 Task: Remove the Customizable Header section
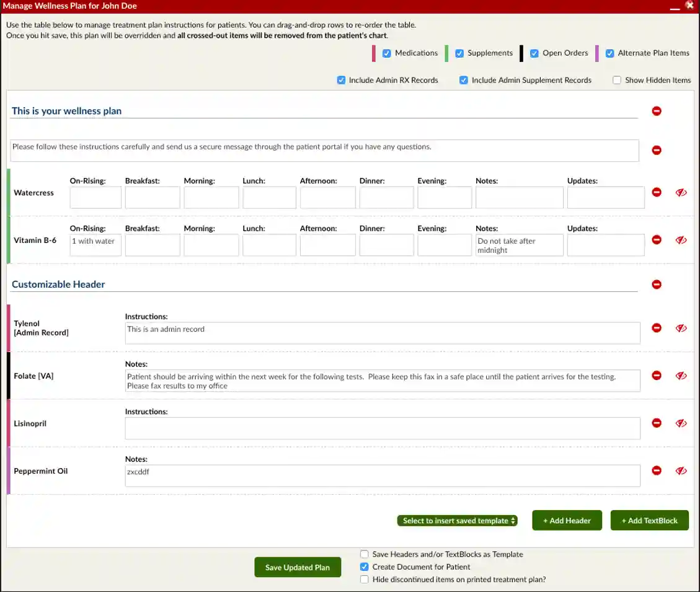coord(657,284)
